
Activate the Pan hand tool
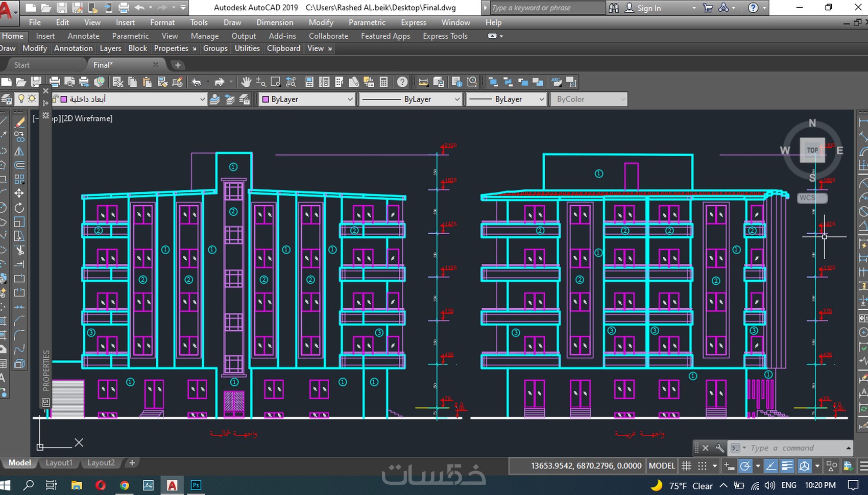[246, 82]
